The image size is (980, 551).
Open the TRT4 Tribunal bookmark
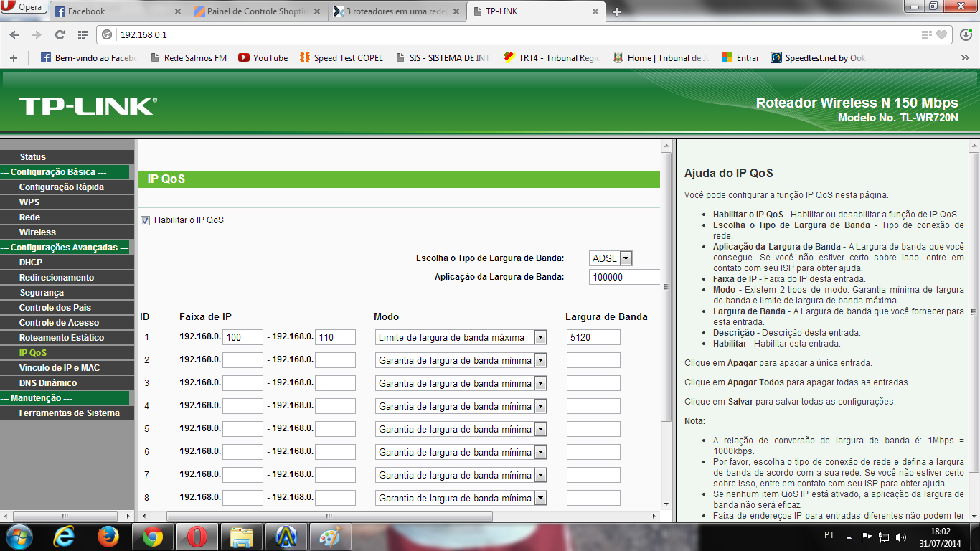coord(552,58)
